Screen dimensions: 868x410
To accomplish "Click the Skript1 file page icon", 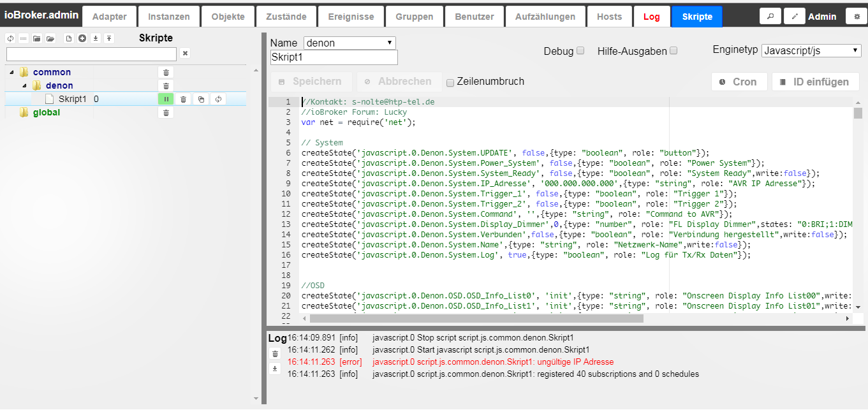I will point(50,99).
